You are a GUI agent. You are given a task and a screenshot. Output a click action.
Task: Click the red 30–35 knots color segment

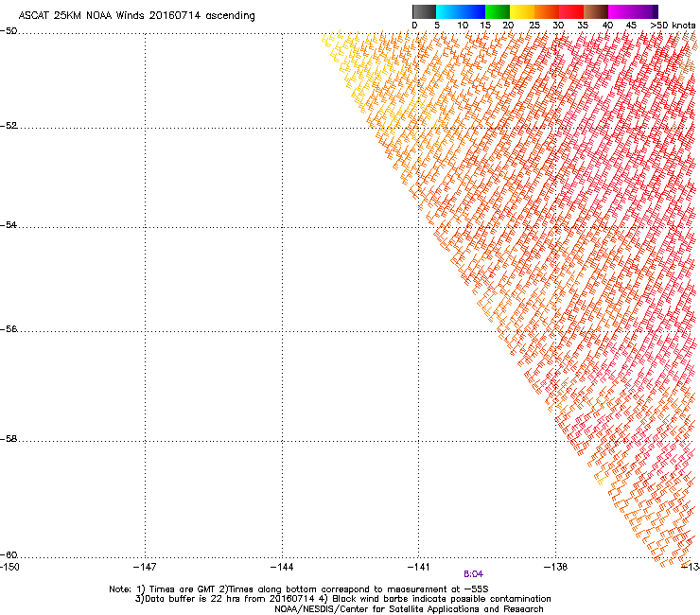[x=571, y=11]
